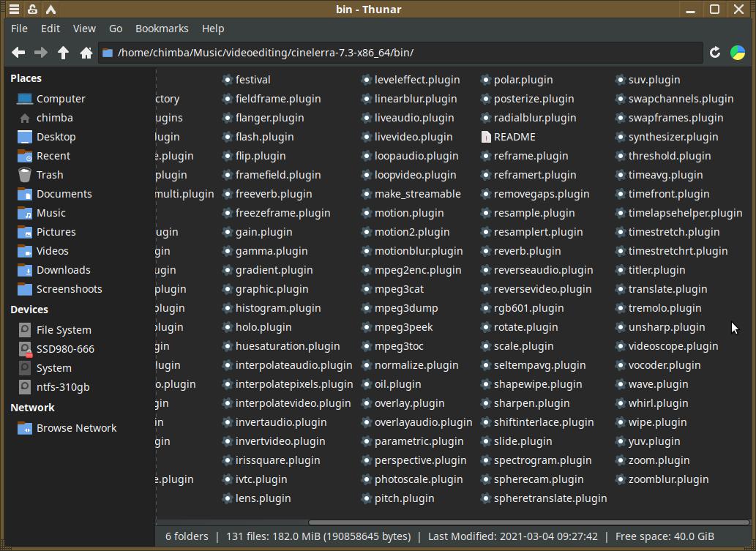Select mpeg3toc file
This screenshot has height=551, width=756.
point(392,346)
